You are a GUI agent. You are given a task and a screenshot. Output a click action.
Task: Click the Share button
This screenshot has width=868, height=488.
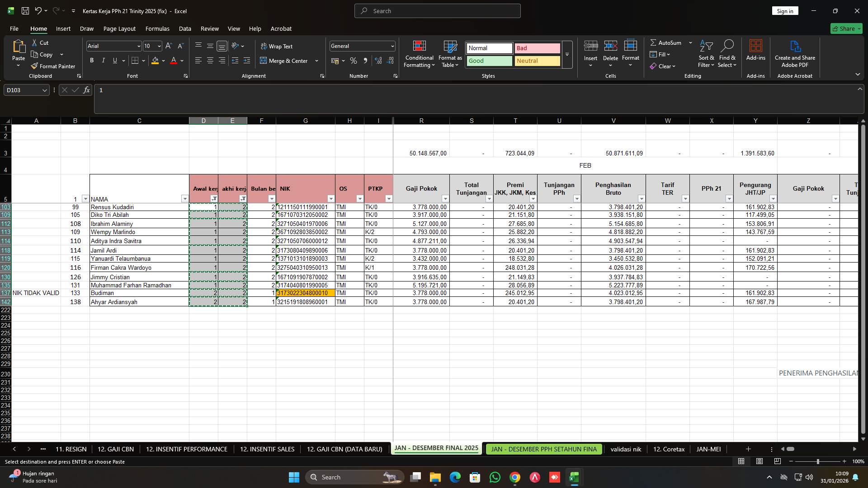[846, 28]
